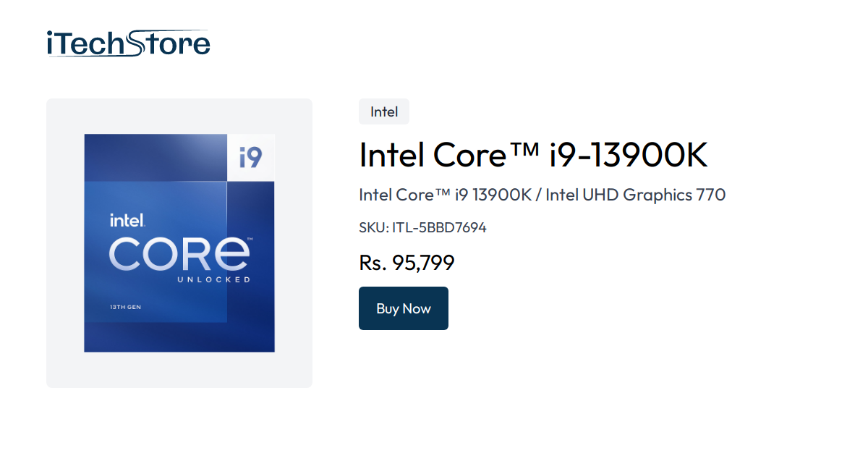Select the Intel tag above the product name

[383, 111]
